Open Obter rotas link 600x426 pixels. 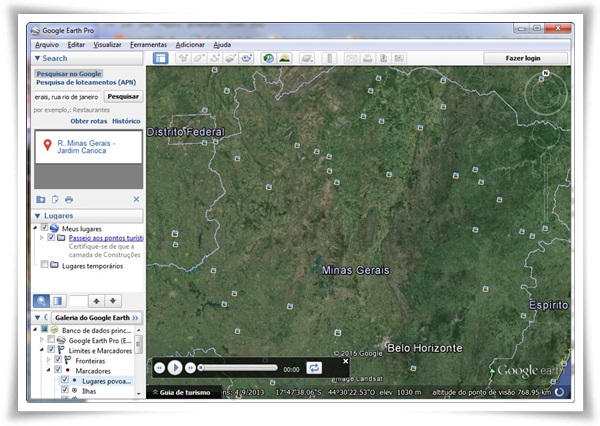[x=89, y=121]
